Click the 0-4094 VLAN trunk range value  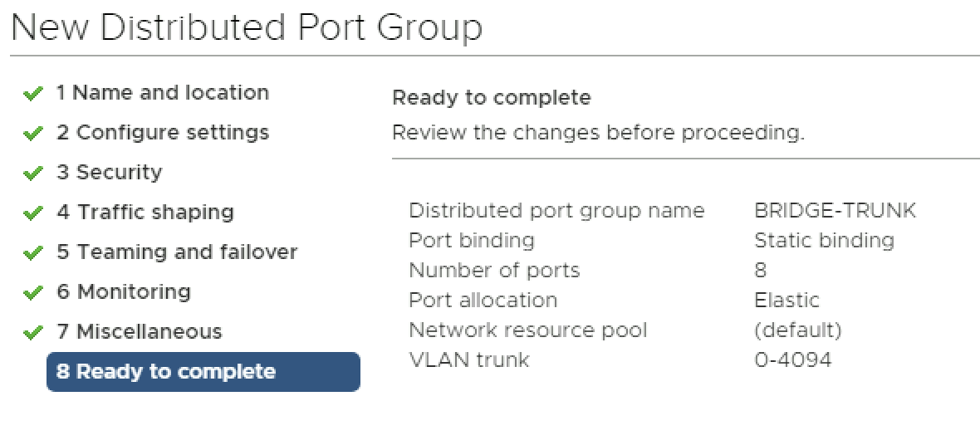tap(792, 360)
